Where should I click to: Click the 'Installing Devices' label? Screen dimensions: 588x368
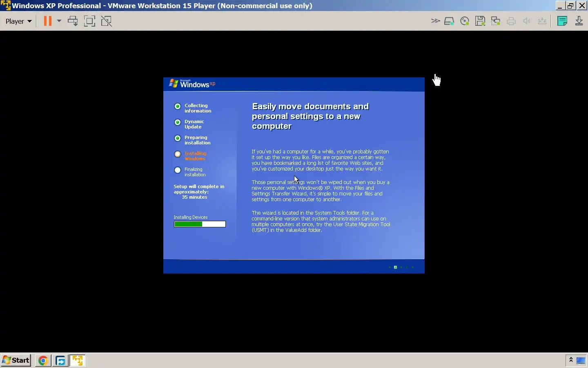pos(191,217)
